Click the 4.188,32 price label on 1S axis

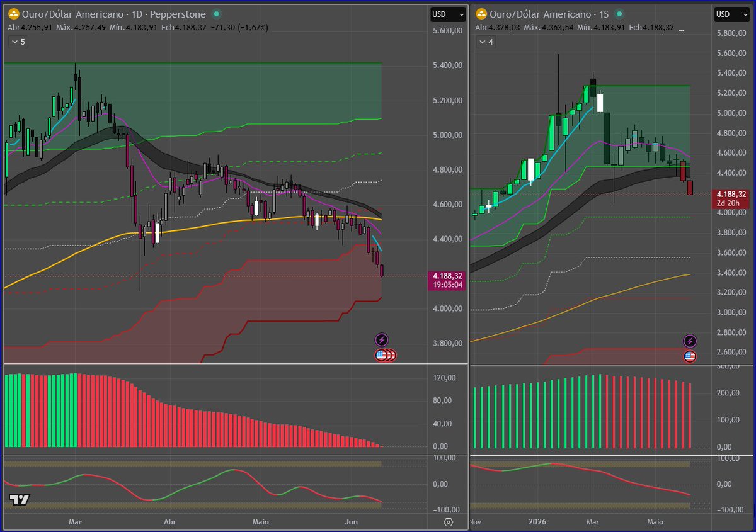click(731, 194)
